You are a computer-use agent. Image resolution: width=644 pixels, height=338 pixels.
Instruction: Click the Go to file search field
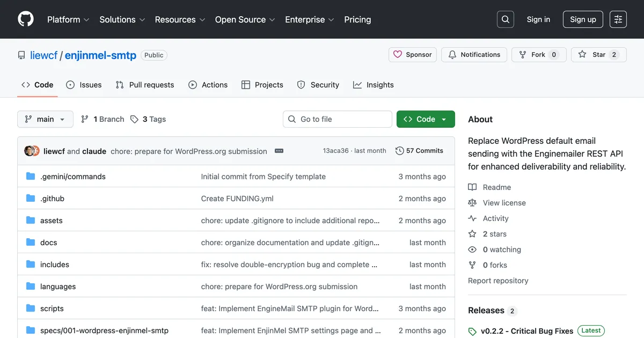click(x=337, y=119)
